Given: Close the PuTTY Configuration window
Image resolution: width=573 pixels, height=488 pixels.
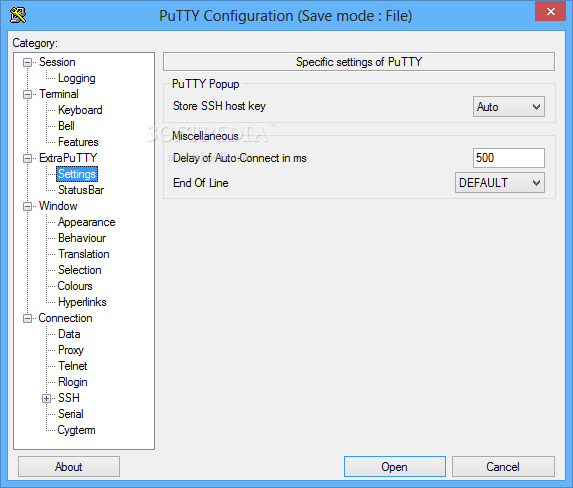Looking at the screenshot, I should [x=550, y=12].
